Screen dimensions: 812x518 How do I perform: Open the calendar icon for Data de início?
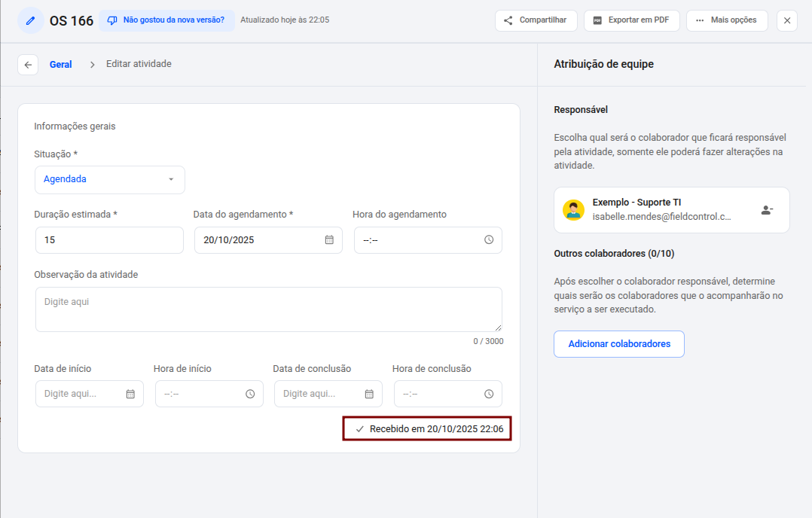click(130, 394)
